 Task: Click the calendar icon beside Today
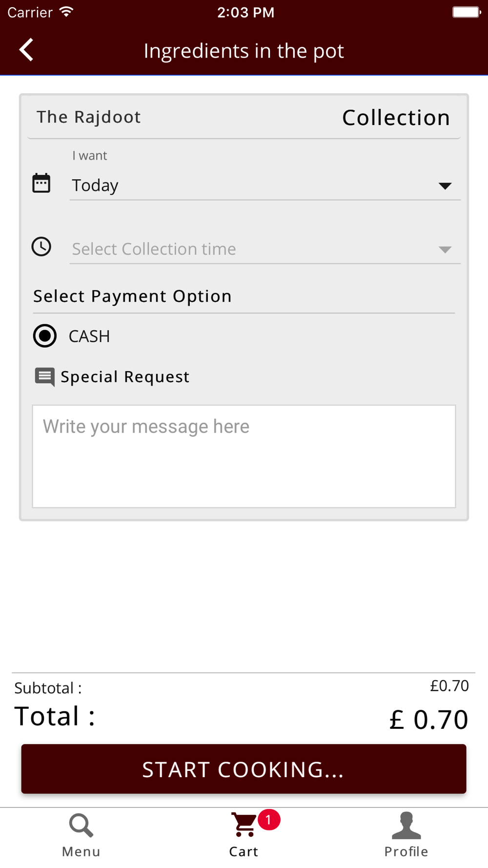coord(41,184)
